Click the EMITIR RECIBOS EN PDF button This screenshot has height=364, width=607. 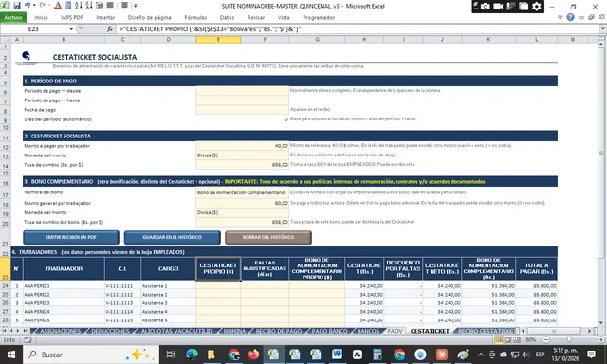click(x=71, y=237)
